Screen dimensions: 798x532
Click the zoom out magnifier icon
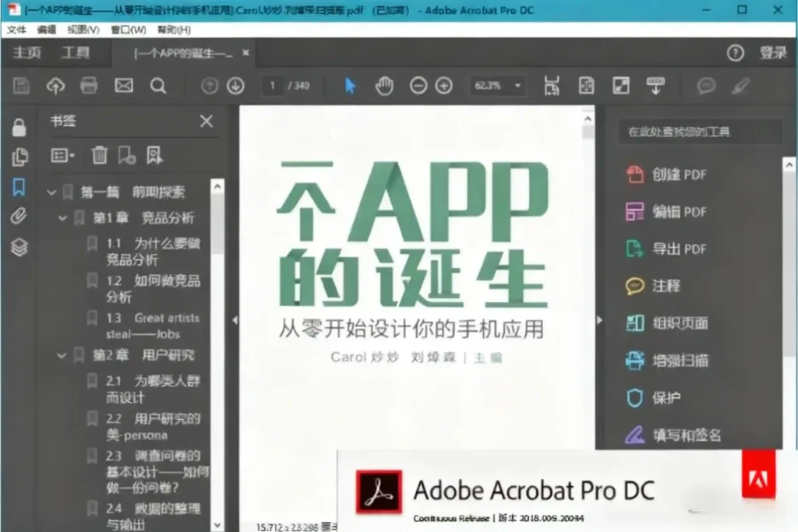point(418,86)
